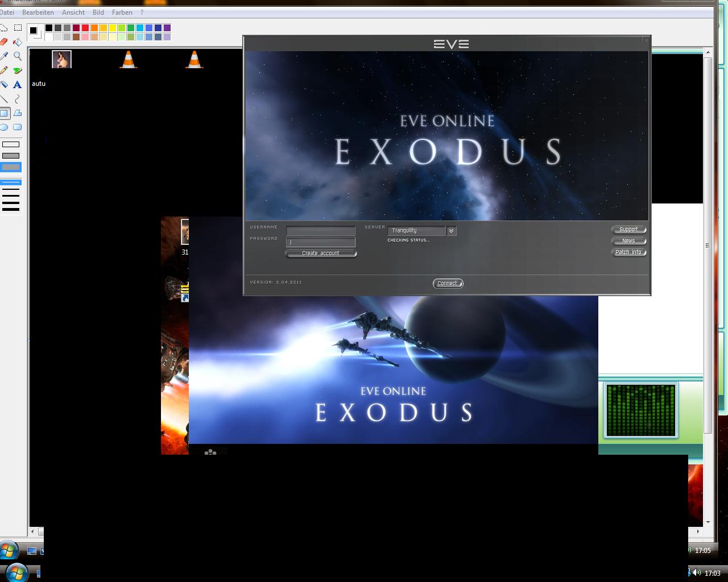Screen dimensions: 728x582
Task: Select the Curve tool in Paint
Action: pos(18,98)
